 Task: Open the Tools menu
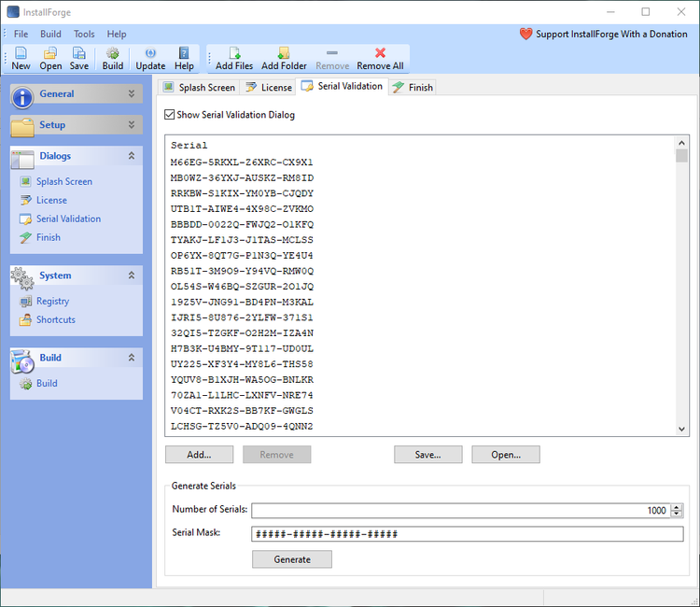pyautogui.click(x=84, y=34)
